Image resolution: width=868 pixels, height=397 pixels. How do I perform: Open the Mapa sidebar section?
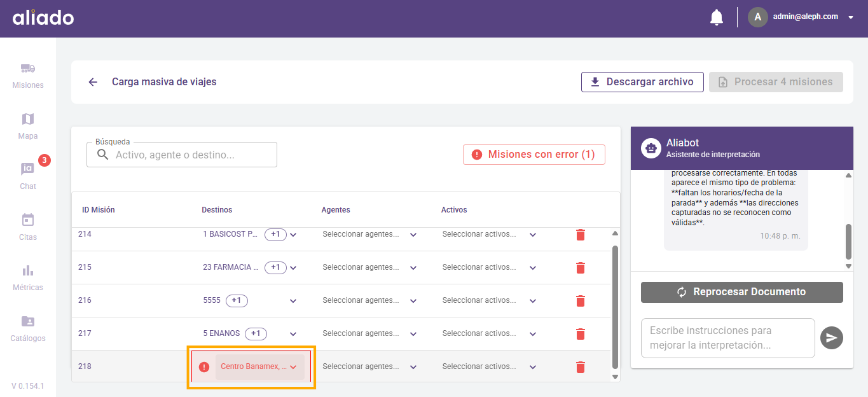pos(28,126)
